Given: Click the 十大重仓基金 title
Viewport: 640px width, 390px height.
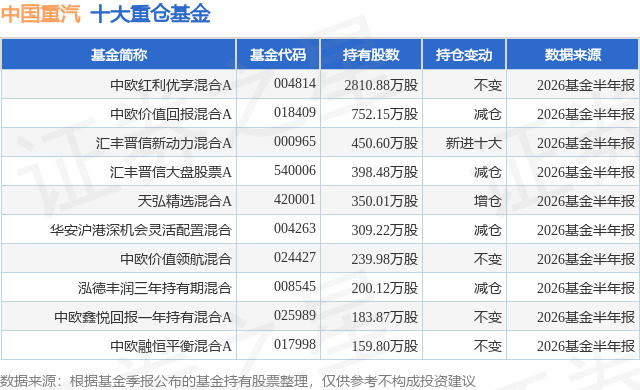Looking at the screenshot, I should [151, 14].
